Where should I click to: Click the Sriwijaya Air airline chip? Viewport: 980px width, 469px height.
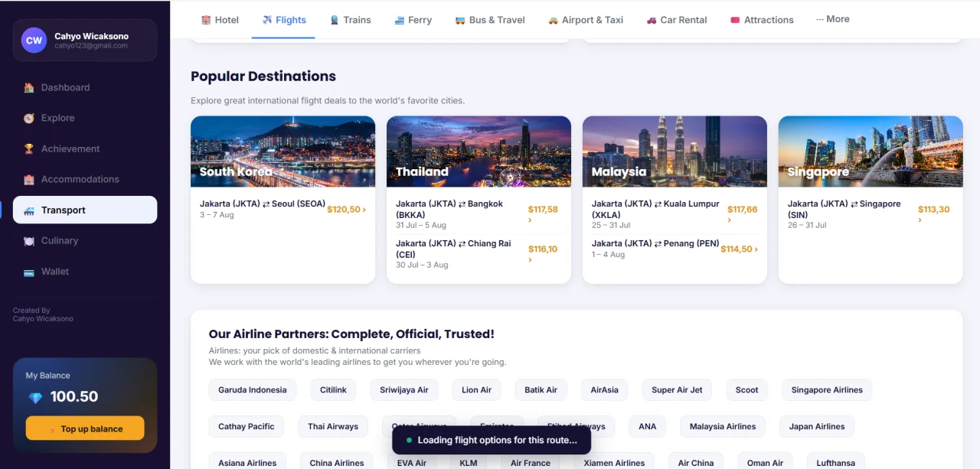coord(404,390)
